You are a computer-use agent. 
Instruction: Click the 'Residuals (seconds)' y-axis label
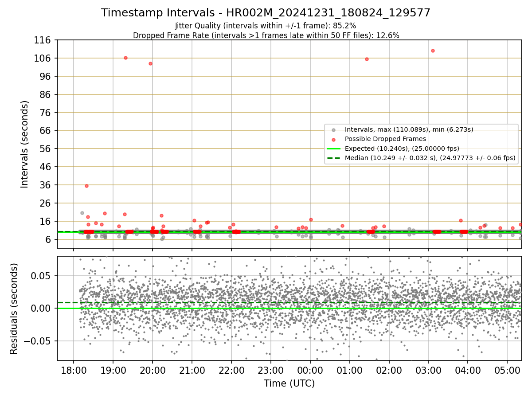tap(14, 309)
